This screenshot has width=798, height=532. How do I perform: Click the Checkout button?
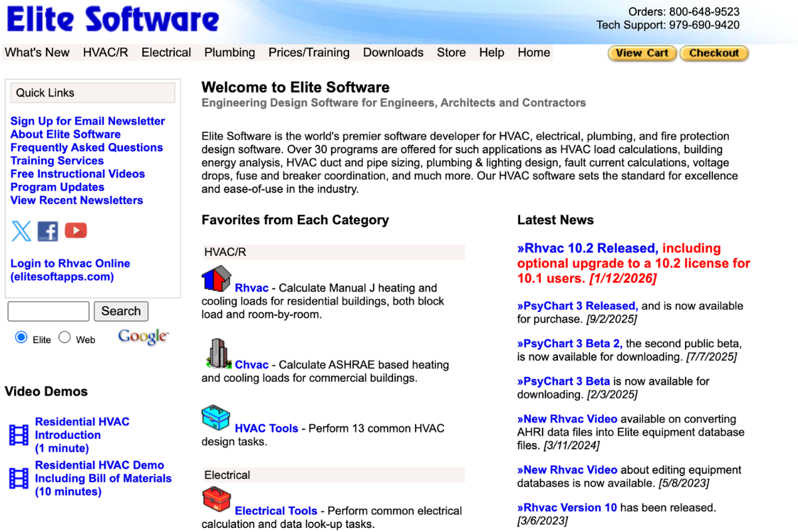pyautogui.click(x=714, y=53)
